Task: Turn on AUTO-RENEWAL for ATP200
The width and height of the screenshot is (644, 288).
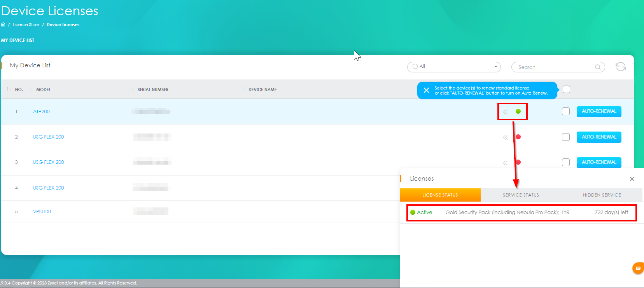Action: coord(599,111)
